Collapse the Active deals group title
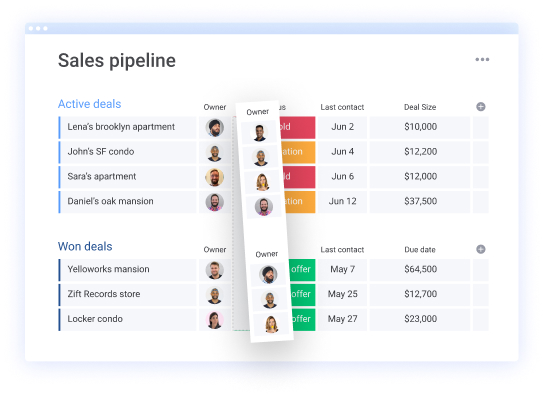 tap(89, 104)
